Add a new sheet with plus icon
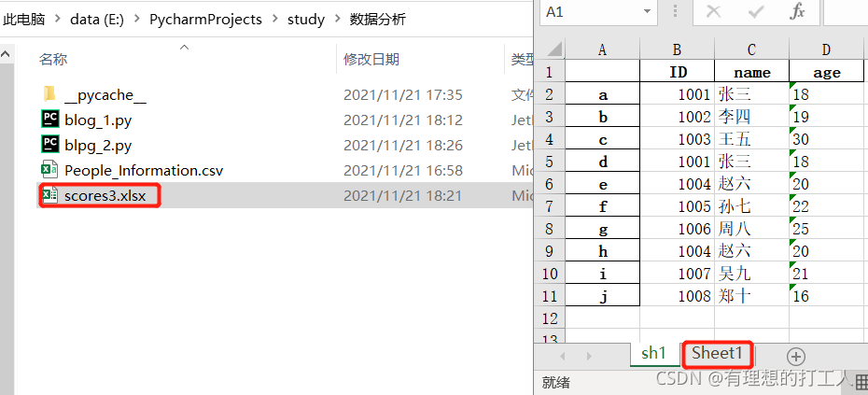 (x=795, y=356)
